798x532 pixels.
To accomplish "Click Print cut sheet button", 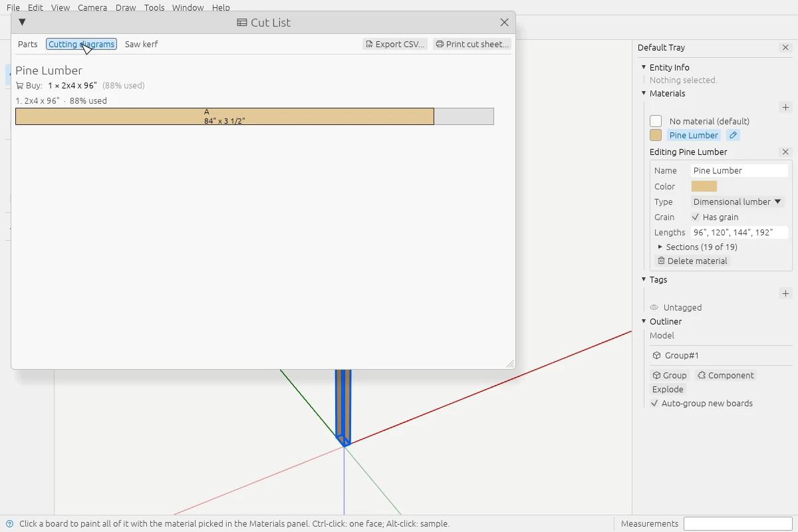I will (x=472, y=44).
